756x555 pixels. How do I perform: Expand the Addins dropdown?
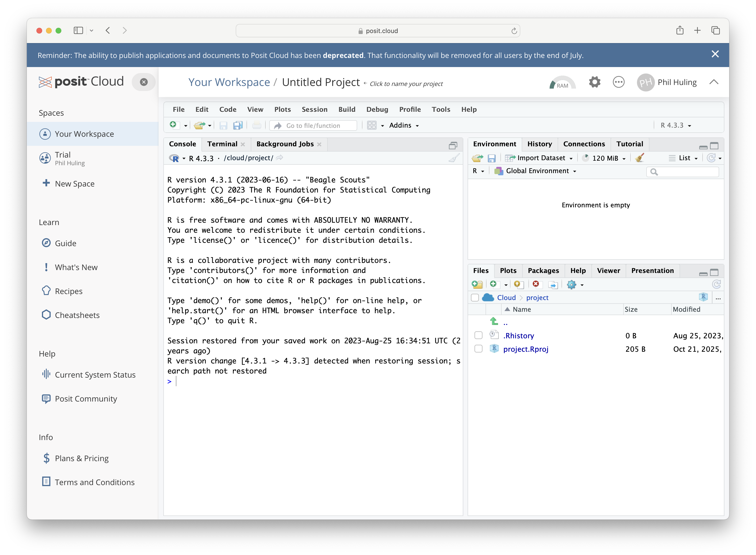[404, 126]
